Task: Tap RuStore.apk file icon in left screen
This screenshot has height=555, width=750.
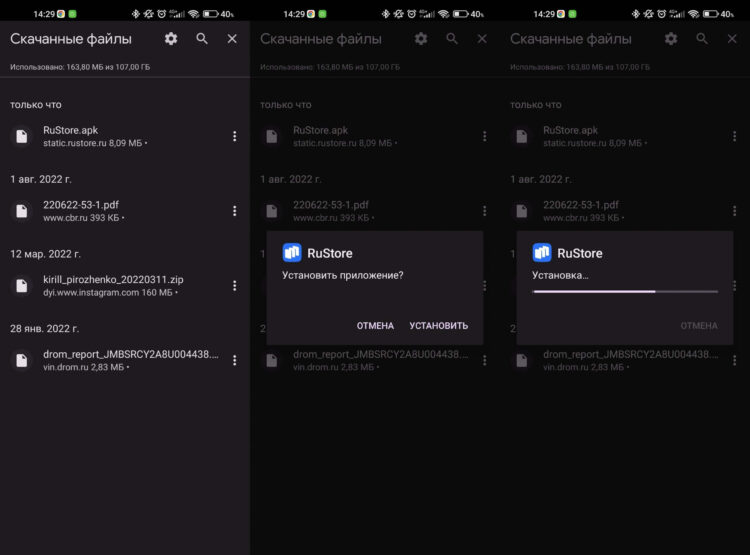Action: [x=21, y=136]
